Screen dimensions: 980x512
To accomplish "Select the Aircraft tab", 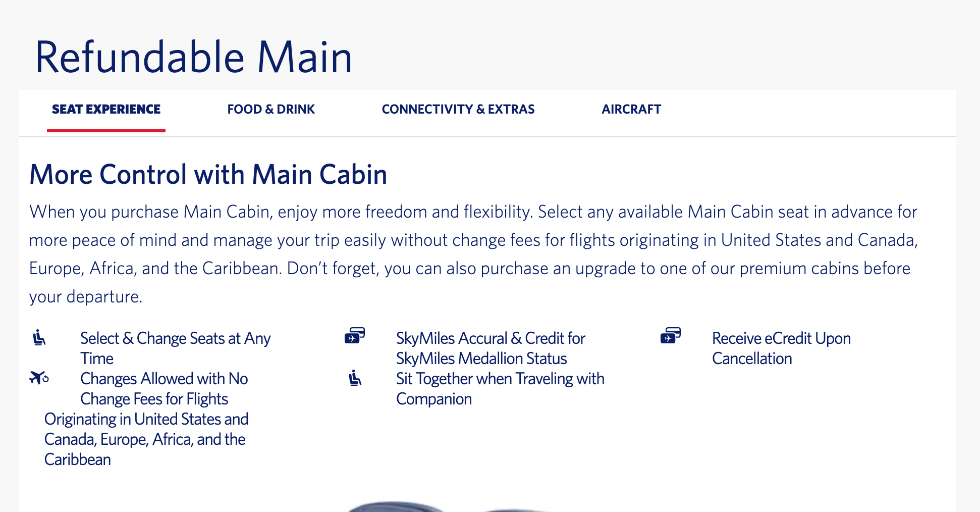I will (631, 109).
